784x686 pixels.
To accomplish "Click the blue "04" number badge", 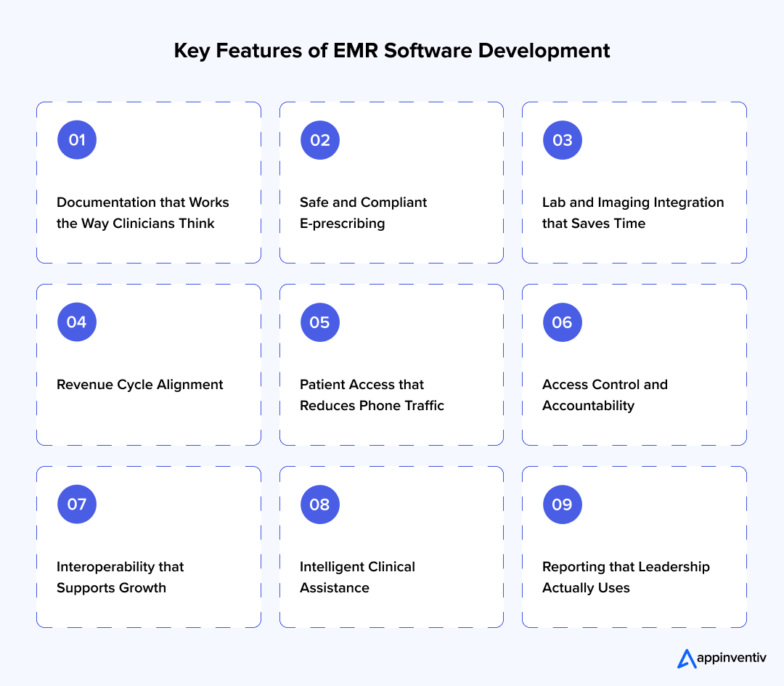I will (76, 322).
